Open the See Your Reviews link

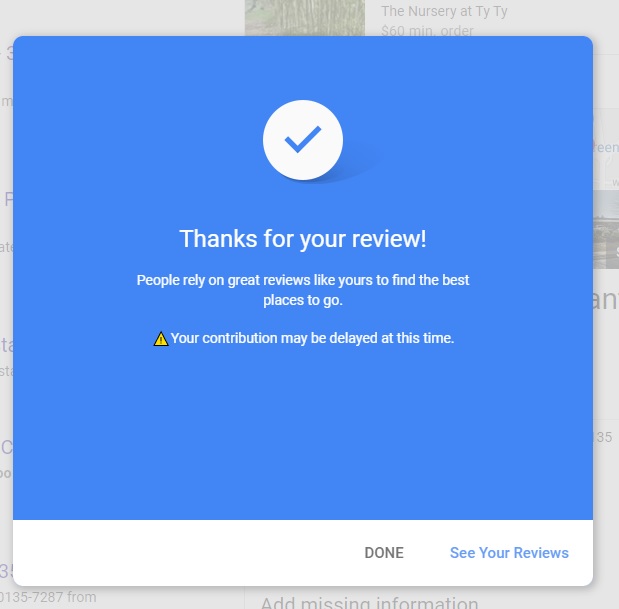pyautogui.click(x=509, y=553)
